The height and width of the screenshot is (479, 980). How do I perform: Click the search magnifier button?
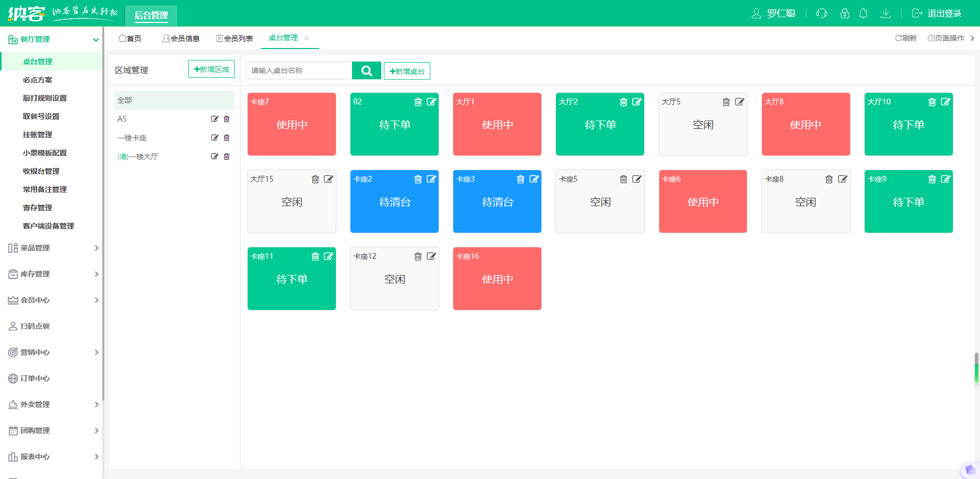click(366, 70)
